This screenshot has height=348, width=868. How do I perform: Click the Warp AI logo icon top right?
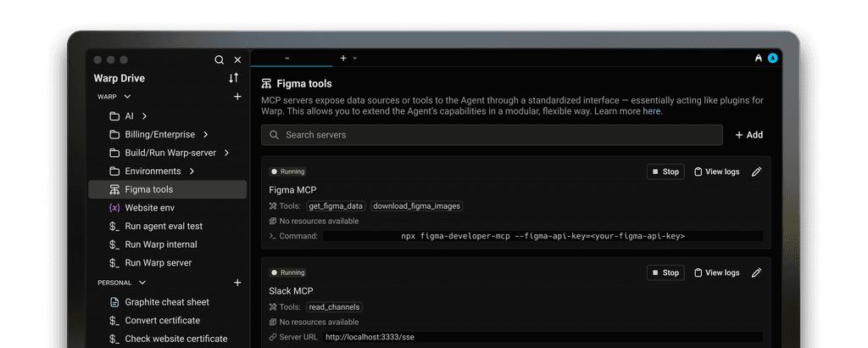[759, 58]
